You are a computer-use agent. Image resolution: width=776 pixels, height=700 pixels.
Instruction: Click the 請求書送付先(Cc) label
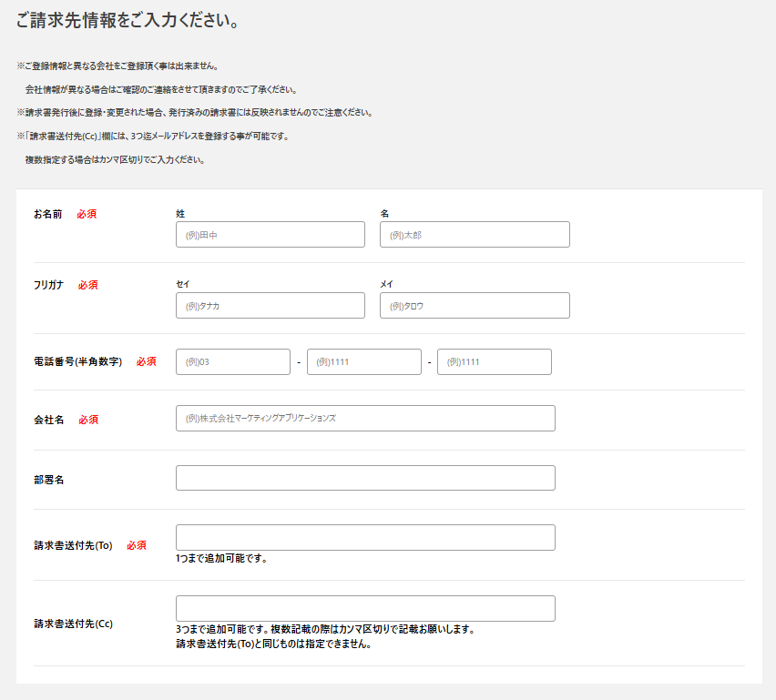73,624
